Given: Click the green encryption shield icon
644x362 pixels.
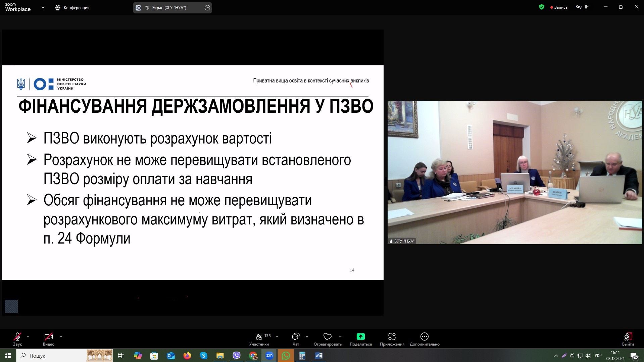Looking at the screenshot, I should pyautogui.click(x=541, y=7).
